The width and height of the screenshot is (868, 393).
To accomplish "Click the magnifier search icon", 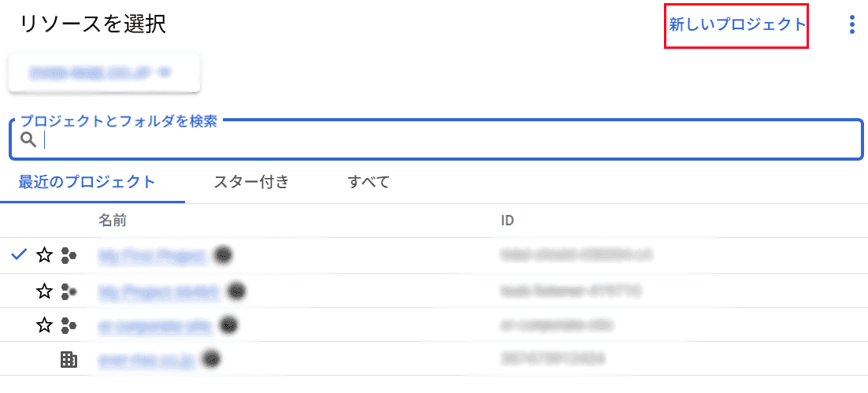I will [29, 140].
